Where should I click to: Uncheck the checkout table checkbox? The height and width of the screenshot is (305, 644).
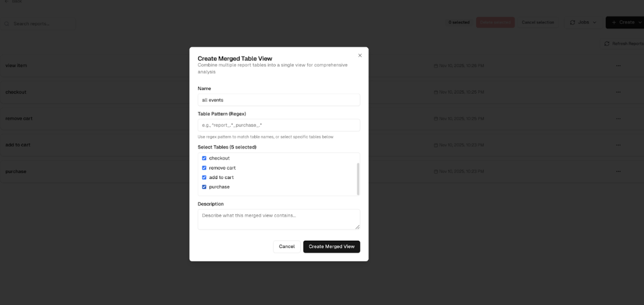(204, 158)
